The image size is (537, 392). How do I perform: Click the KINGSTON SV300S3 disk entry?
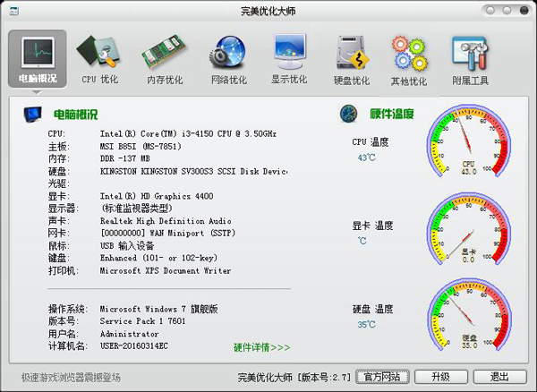coord(193,171)
